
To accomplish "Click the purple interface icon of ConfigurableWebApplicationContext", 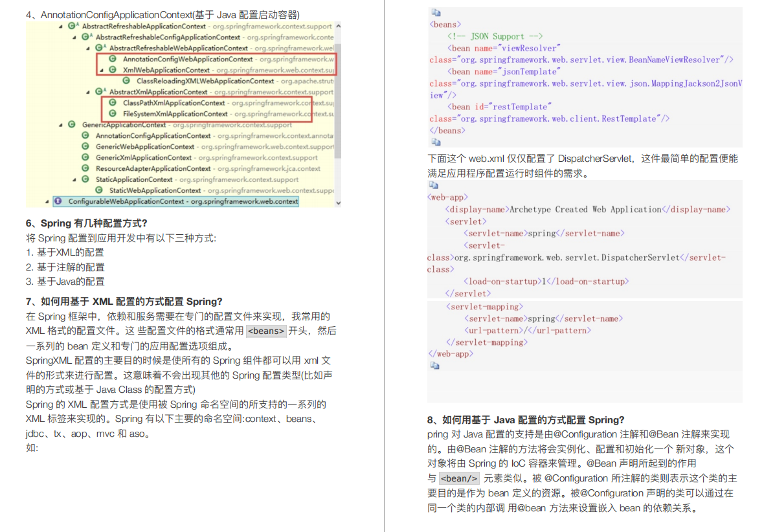I will [58, 201].
